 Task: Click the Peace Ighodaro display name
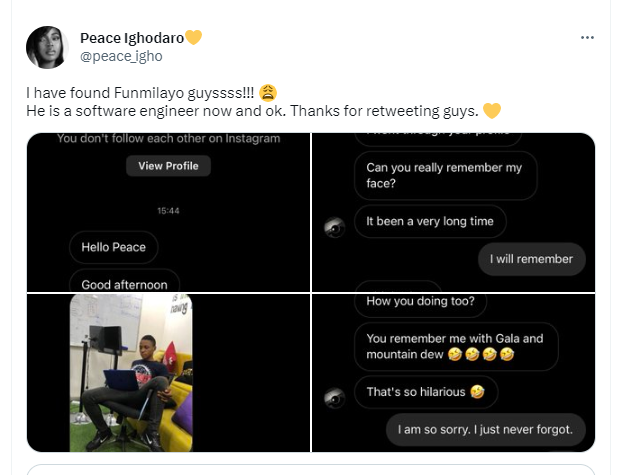pos(131,38)
